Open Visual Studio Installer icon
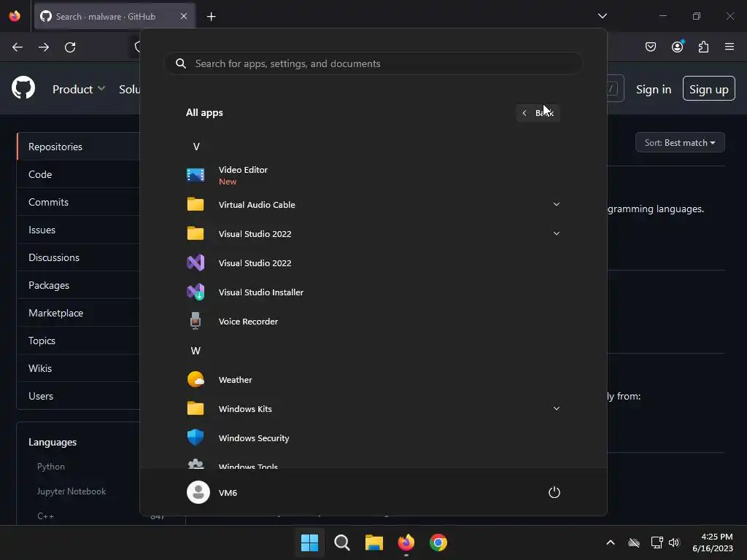Image resolution: width=747 pixels, height=560 pixels. [x=196, y=292]
